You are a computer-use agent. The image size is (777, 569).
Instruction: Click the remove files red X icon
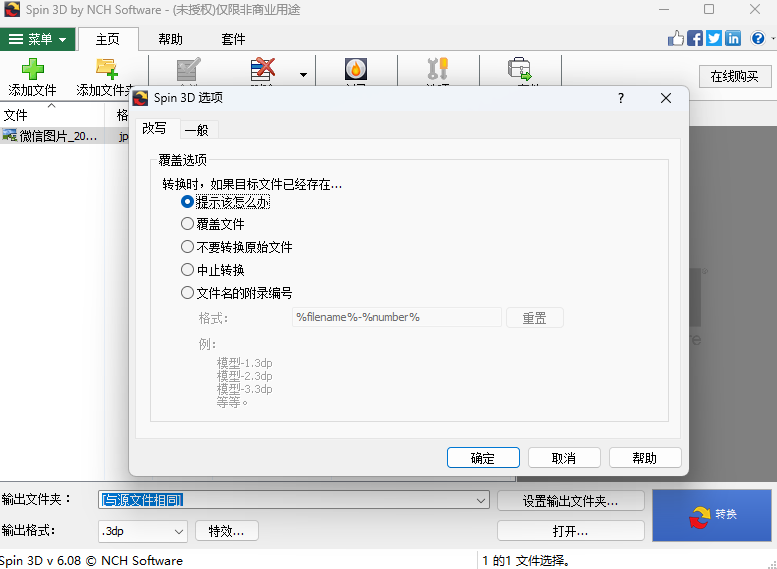pyautogui.click(x=263, y=69)
